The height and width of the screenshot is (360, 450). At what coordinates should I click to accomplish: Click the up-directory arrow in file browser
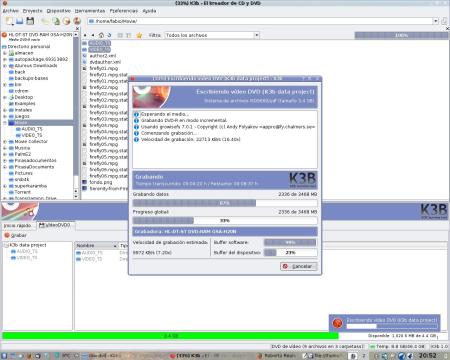tap(85, 35)
